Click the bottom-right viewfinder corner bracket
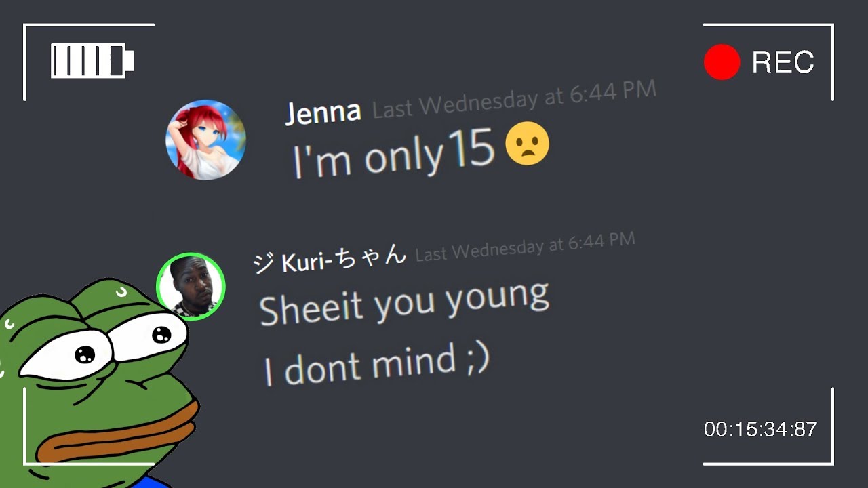 [768, 426]
